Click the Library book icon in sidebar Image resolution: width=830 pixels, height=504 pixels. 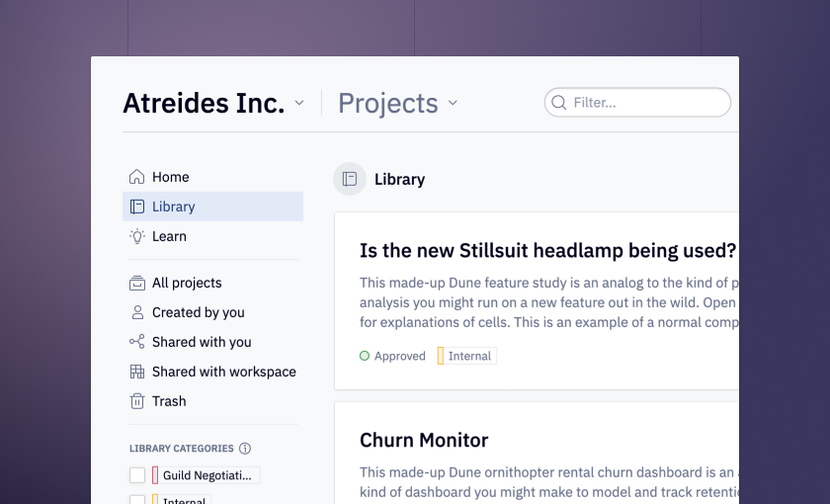point(137,207)
